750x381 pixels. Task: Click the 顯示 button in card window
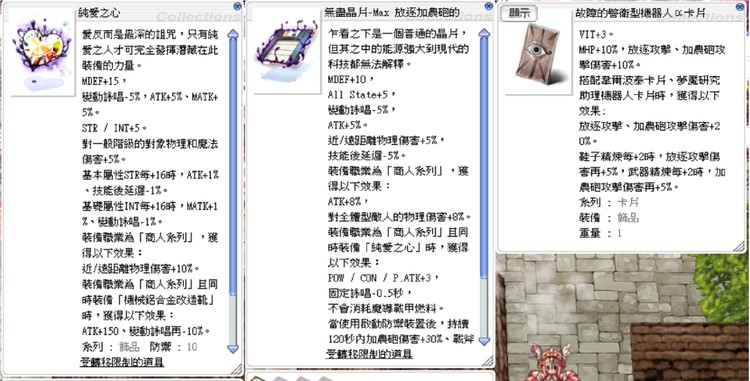coord(519,13)
